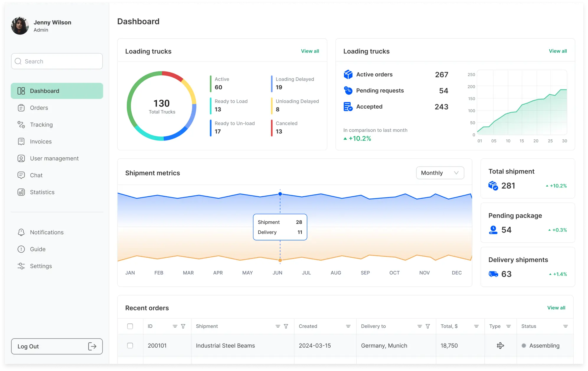Screen dimensions: 588x371
Task: Click the airplane Type icon for order 200101
Action: coord(500,345)
